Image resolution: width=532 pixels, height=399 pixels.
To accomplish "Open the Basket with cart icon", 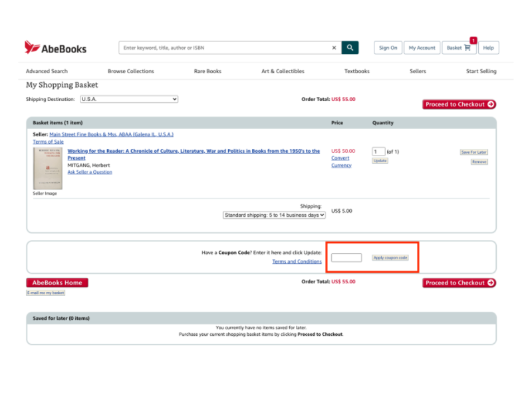I will 459,48.
